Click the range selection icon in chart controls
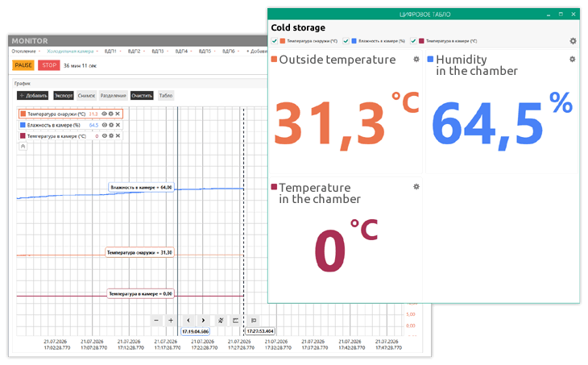Viewport: 588px width, 365px height. click(x=235, y=321)
